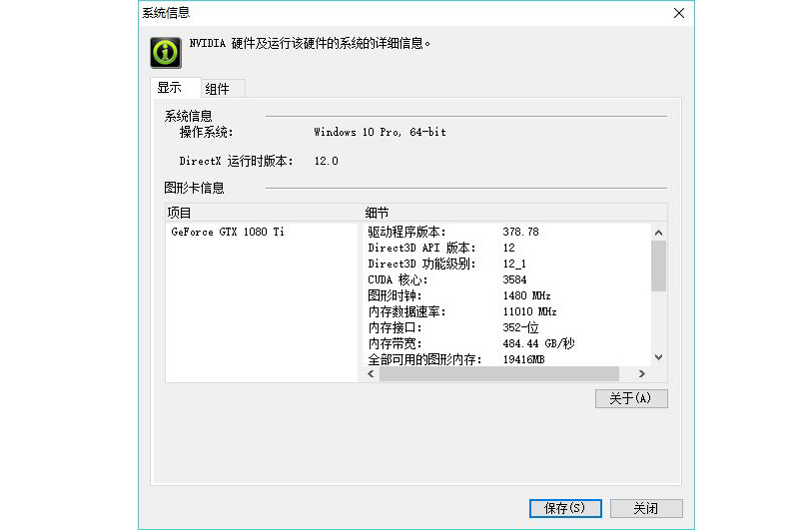Click the details scroll up arrow
Image resolution: width=799 pixels, height=532 pixels.
coord(658,233)
